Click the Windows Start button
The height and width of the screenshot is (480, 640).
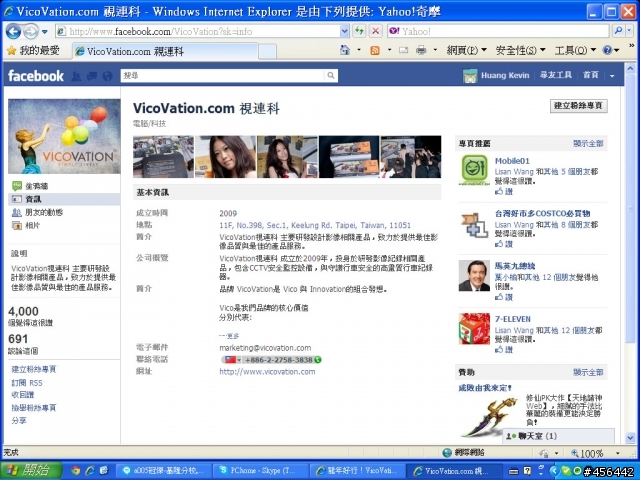click(31, 471)
